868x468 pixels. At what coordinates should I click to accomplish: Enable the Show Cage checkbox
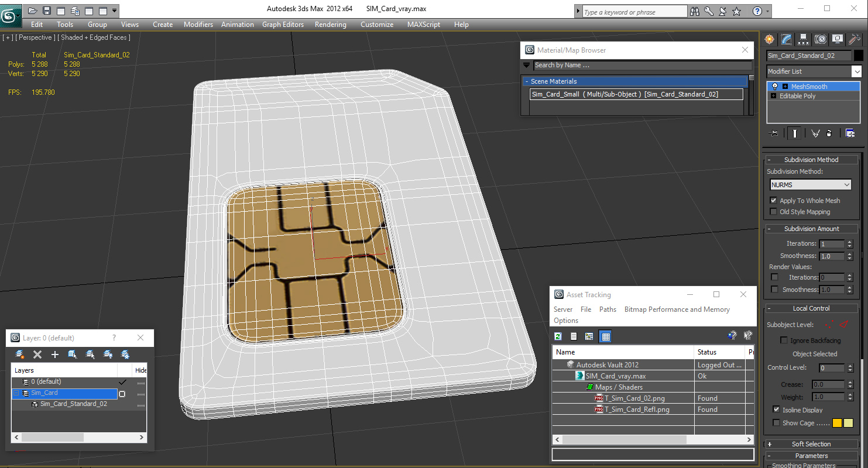776,423
